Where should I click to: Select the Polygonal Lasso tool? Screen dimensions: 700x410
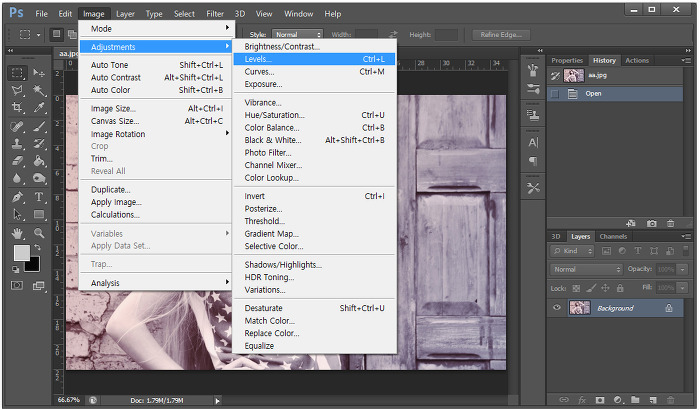(17, 91)
